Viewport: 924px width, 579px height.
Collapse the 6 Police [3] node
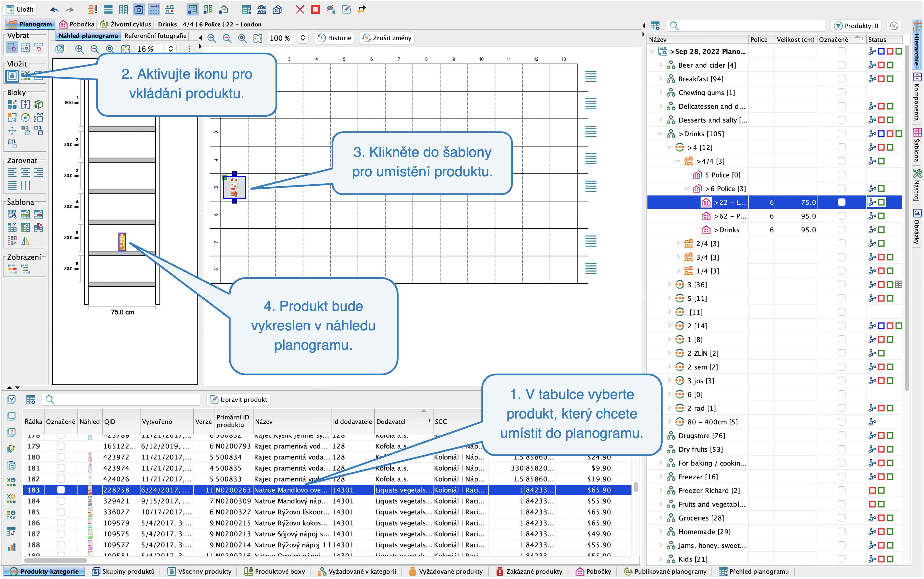pyautogui.click(x=687, y=188)
